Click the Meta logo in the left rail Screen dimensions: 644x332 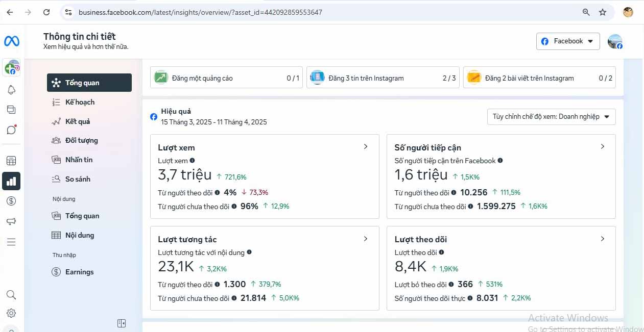pyautogui.click(x=11, y=41)
